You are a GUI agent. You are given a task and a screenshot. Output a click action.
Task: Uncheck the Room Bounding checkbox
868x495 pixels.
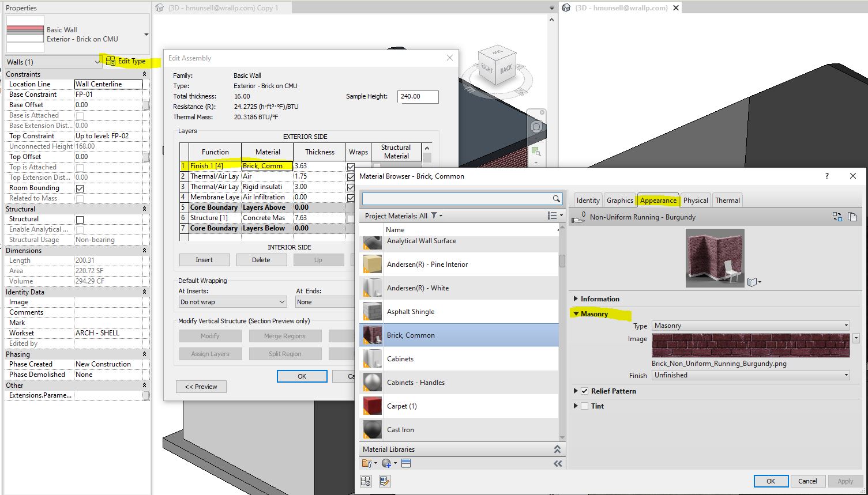point(79,187)
